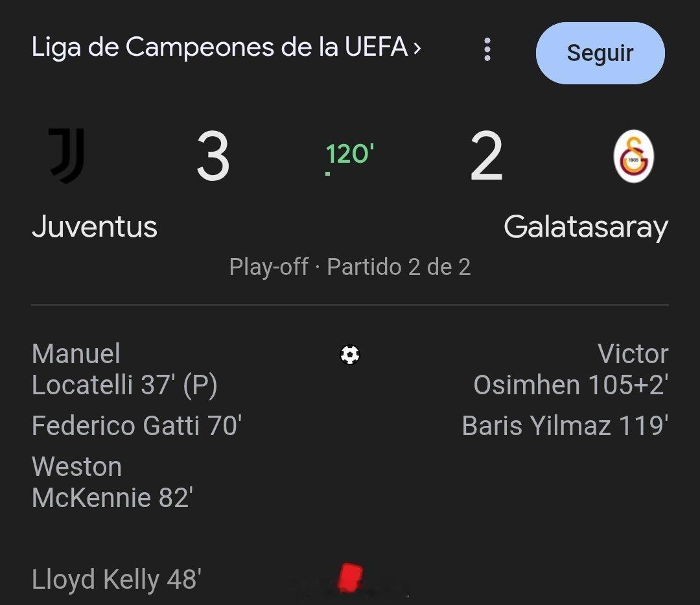The image size is (700, 605).
Task: Select the Galatasaray team name
Action: coord(585,227)
